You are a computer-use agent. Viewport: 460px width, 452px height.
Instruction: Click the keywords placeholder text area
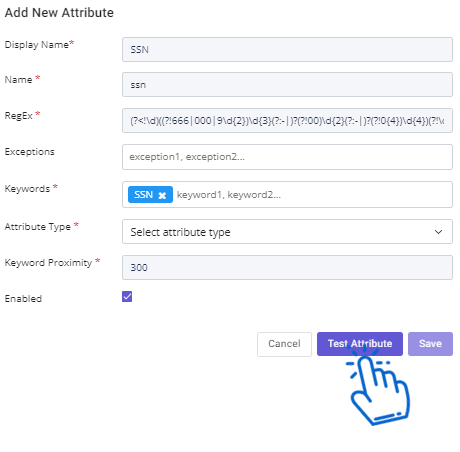click(x=229, y=195)
